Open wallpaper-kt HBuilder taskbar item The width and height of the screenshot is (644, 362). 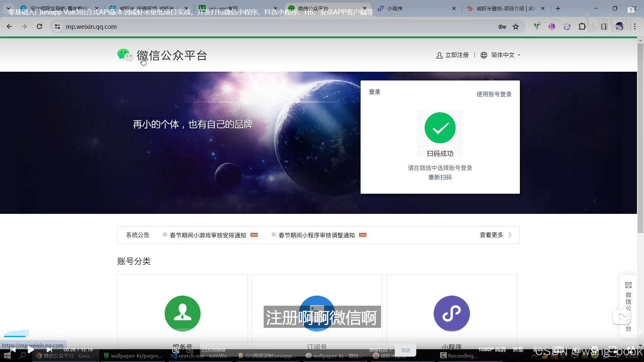tap(133, 356)
